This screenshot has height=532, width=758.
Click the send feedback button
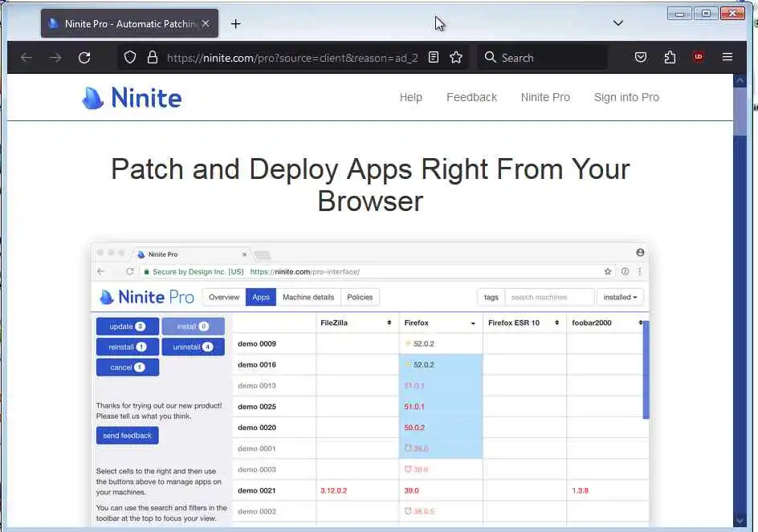tap(127, 436)
